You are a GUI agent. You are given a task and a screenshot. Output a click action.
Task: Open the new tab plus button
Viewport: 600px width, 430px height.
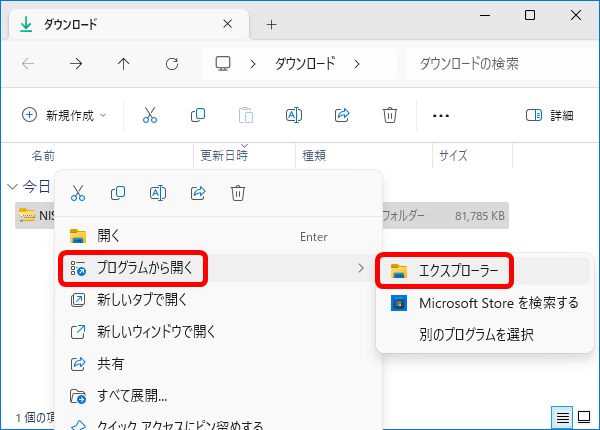[x=271, y=24]
